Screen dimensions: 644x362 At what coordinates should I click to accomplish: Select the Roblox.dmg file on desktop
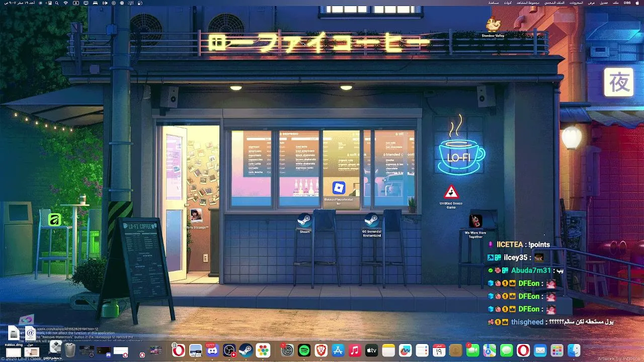click(14, 336)
